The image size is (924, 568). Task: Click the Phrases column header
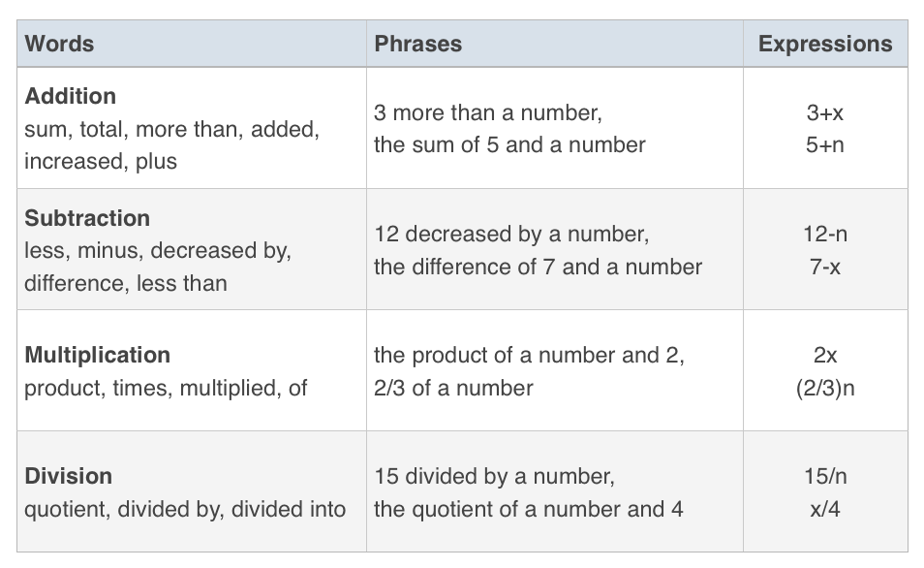tap(417, 44)
